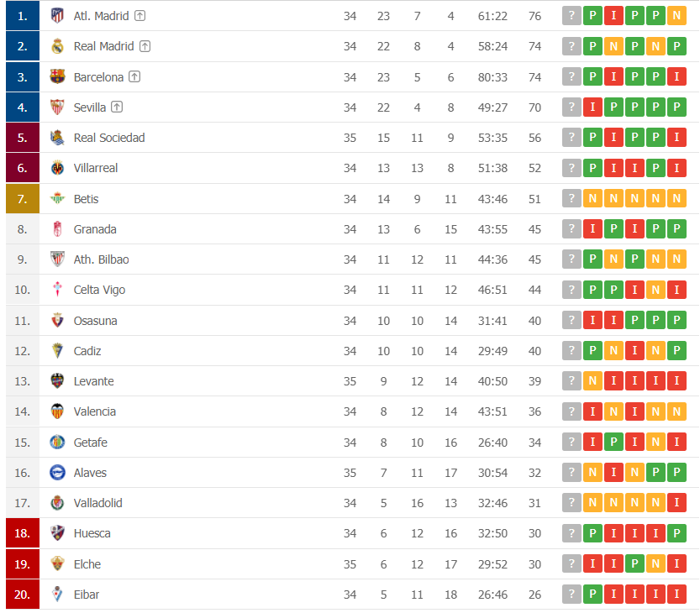Viewport: 700px width, 613px height.
Task: Click the Huesca team name
Action: (x=92, y=533)
